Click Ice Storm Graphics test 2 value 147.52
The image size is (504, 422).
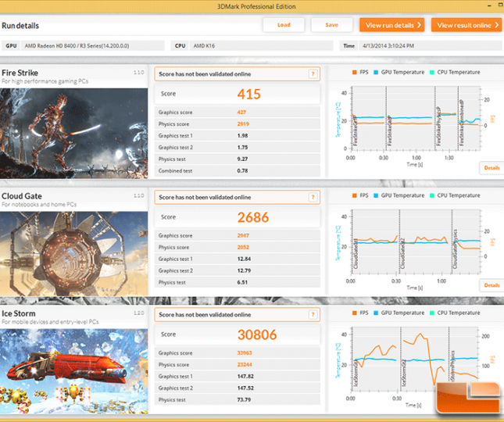(245, 388)
